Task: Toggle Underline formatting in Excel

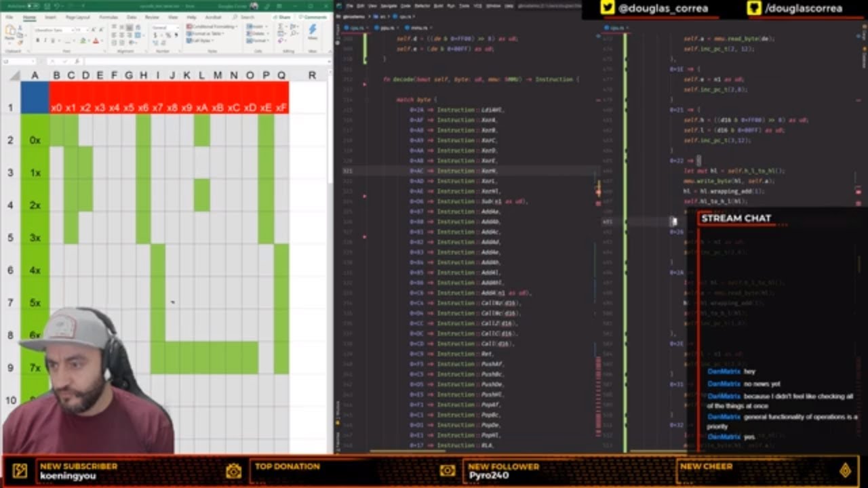Action: tap(53, 41)
